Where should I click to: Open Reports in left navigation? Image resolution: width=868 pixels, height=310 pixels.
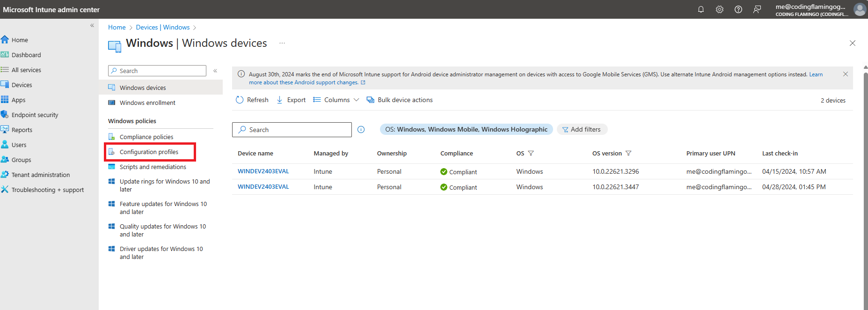[x=22, y=130]
